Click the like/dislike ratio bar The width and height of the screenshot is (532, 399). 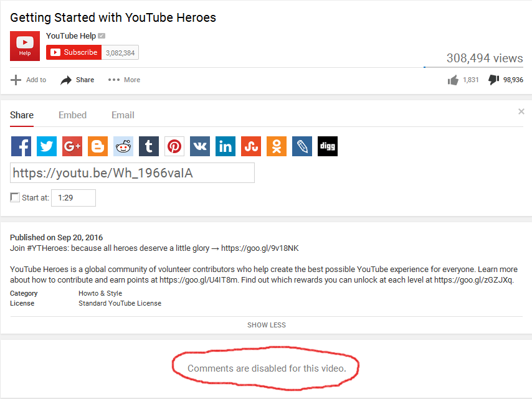click(473, 67)
